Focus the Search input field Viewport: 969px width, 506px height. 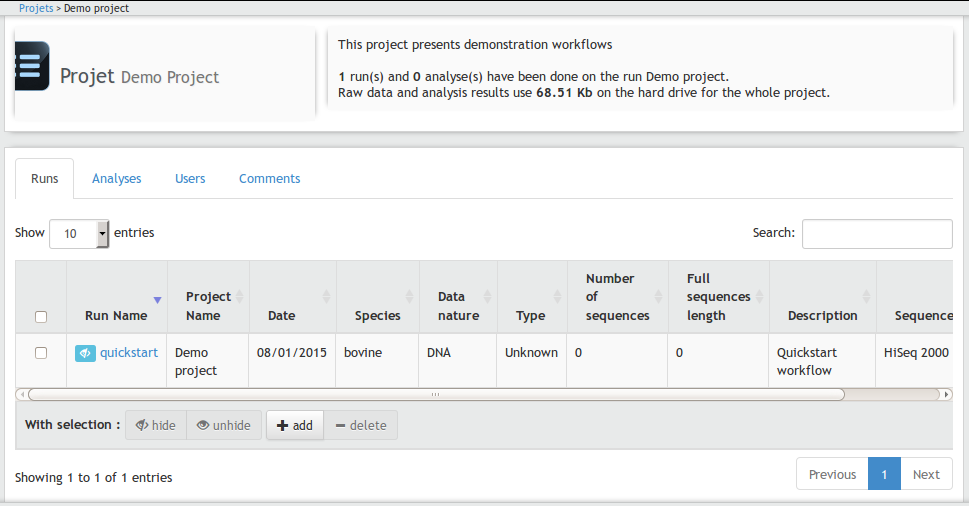click(x=876, y=234)
